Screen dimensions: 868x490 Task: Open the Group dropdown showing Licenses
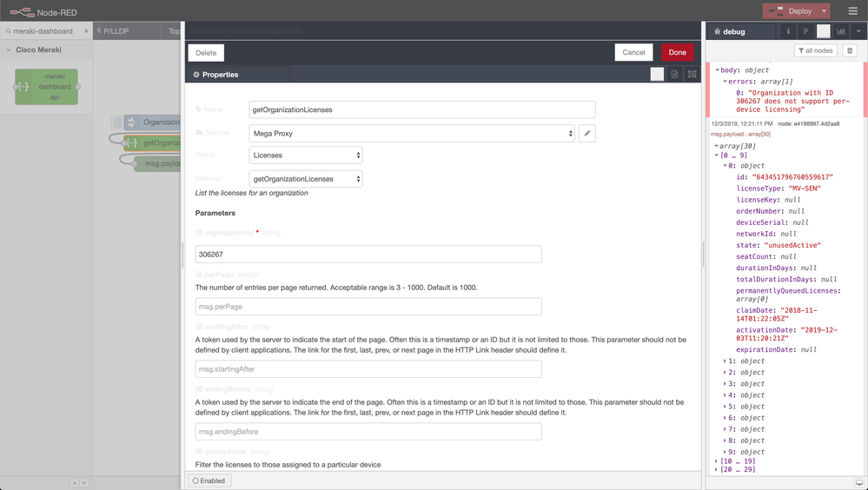click(x=306, y=156)
